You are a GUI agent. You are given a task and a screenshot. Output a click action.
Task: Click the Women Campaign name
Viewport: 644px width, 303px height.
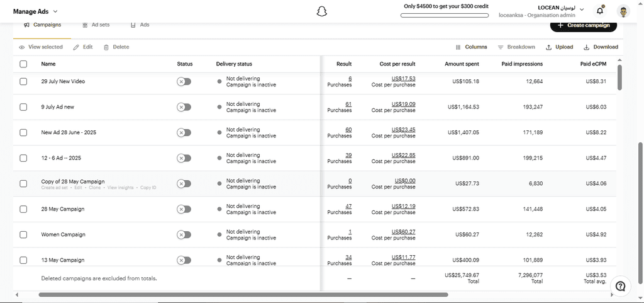pyautogui.click(x=64, y=234)
